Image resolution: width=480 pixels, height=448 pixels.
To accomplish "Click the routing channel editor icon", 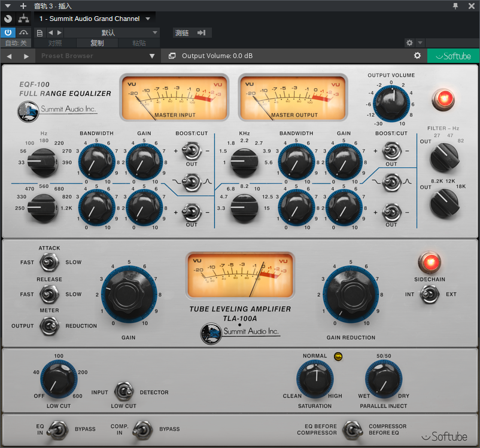I will pyautogui.click(x=23, y=19).
